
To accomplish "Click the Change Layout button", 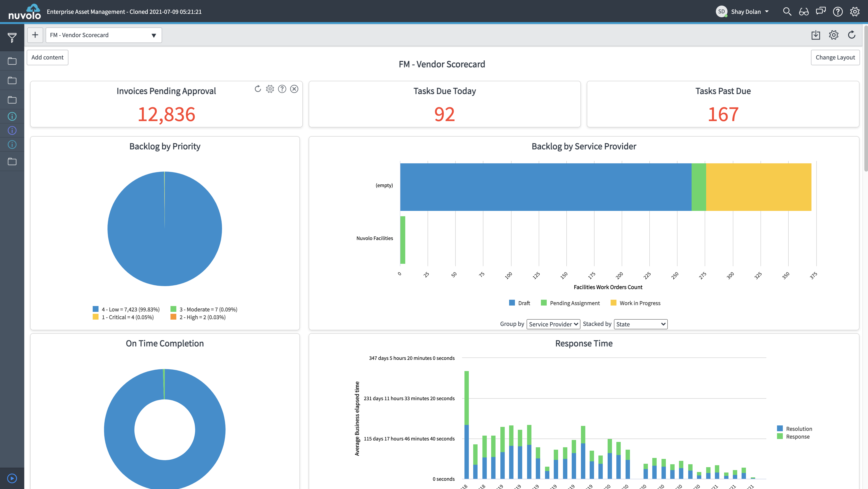I will click(x=835, y=57).
